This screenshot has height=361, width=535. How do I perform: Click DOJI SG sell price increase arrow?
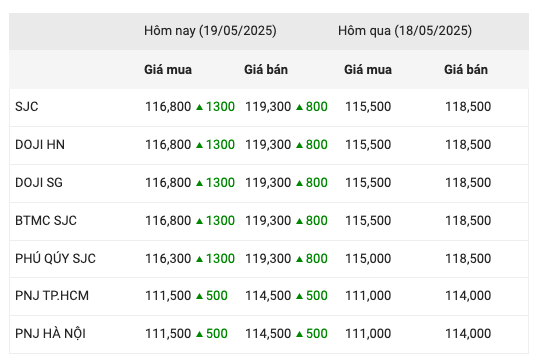(300, 183)
